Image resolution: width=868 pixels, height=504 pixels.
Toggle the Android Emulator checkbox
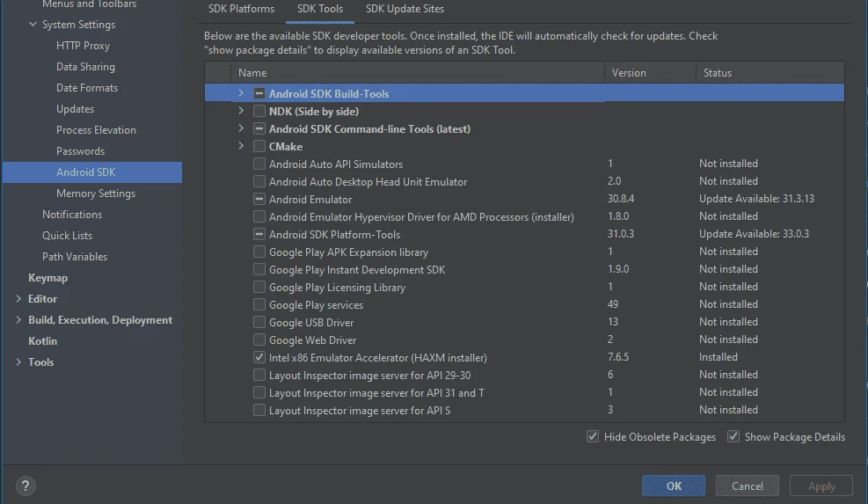click(259, 200)
